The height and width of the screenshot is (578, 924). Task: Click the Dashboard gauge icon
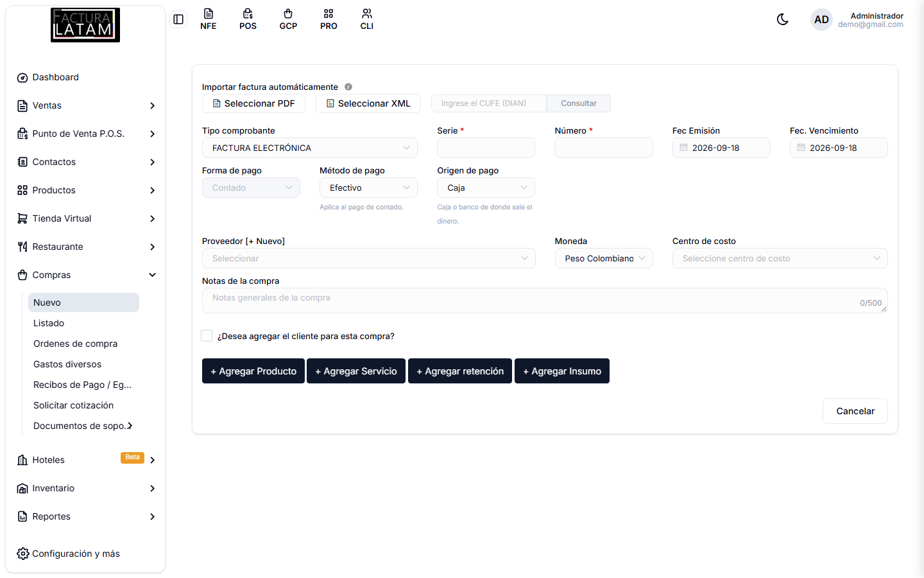point(22,78)
